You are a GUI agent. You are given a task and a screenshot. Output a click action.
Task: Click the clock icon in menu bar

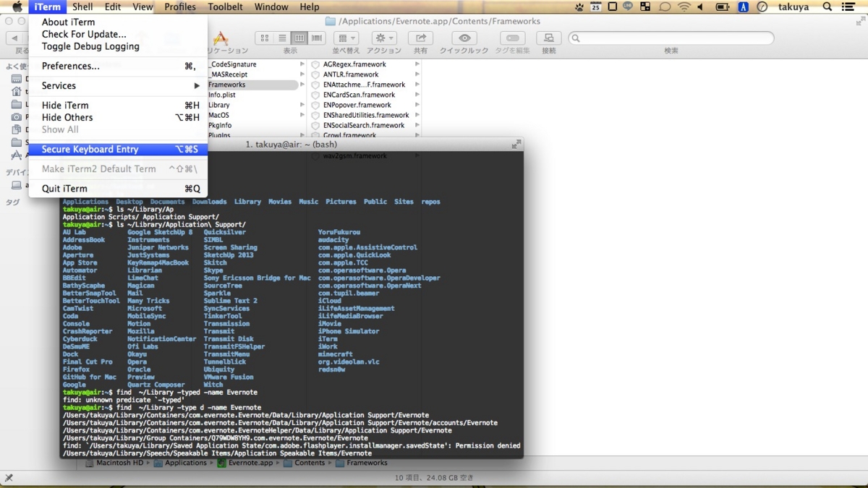[x=762, y=7]
